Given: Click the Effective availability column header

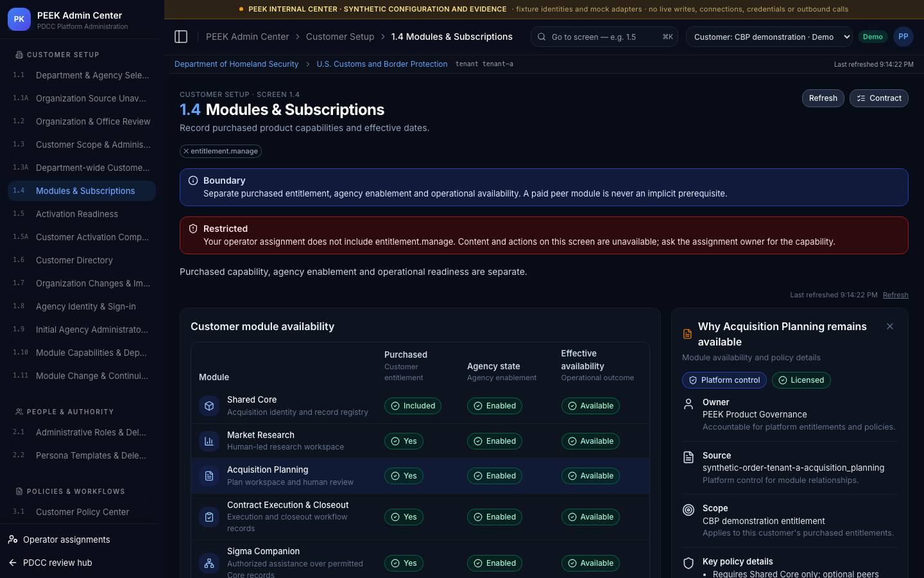Looking at the screenshot, I should pyautogui.click(x=583, y=360).
